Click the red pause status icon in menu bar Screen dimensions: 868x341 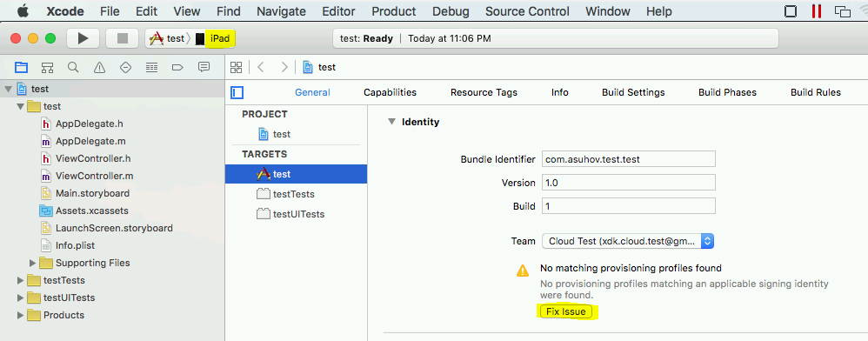click(817, 11)
